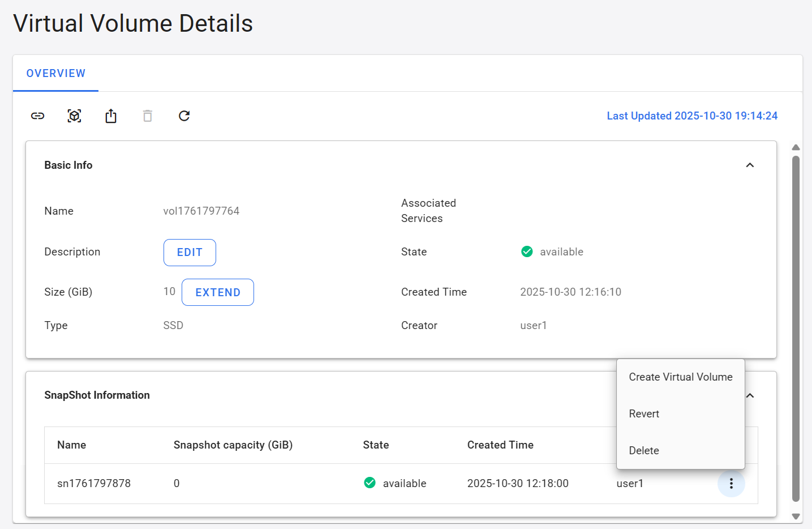Click the snapshot row green available icon
Viewport: 812px width, 529px height.
coord(370,483)
